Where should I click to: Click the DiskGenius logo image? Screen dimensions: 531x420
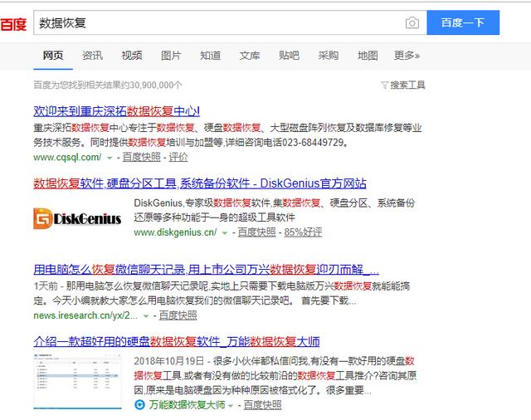point(77,218)
